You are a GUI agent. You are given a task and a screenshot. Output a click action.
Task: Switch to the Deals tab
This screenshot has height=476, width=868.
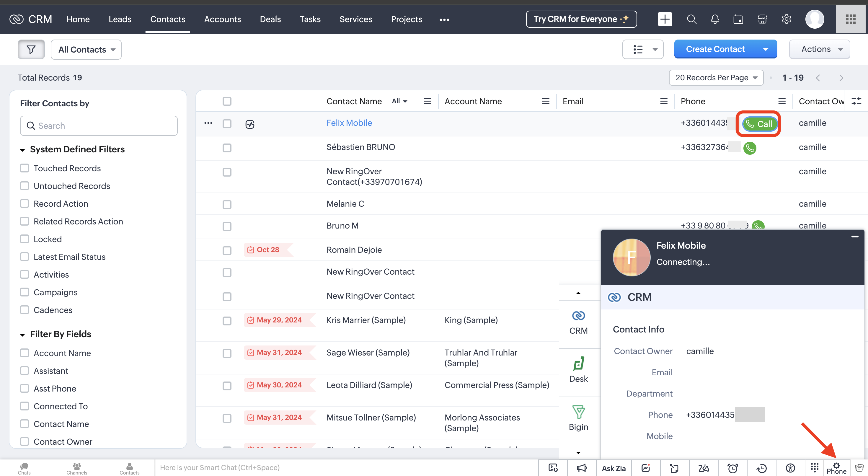click(270, 19)
